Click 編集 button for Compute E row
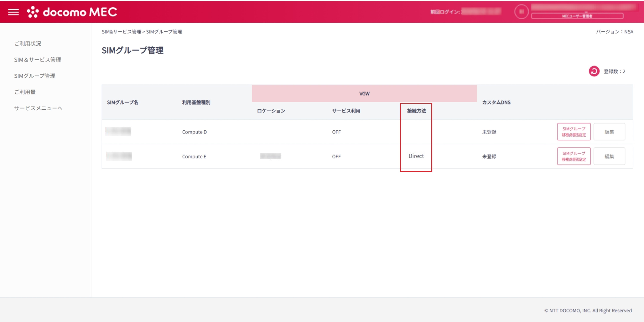Viewport: 644px width, 322px height. (x=609, y=156)
